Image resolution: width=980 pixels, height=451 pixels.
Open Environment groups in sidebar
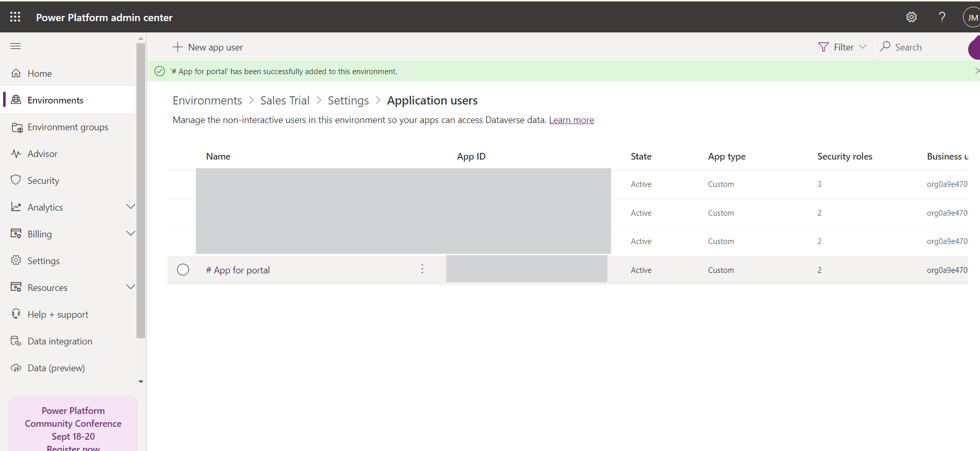coord(67,127)
